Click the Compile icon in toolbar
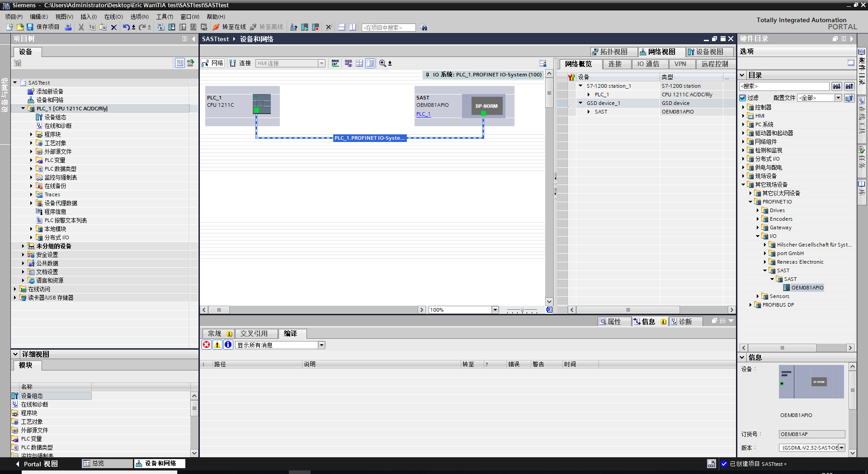This screenshot has width=868, height=474. point(160,27)
